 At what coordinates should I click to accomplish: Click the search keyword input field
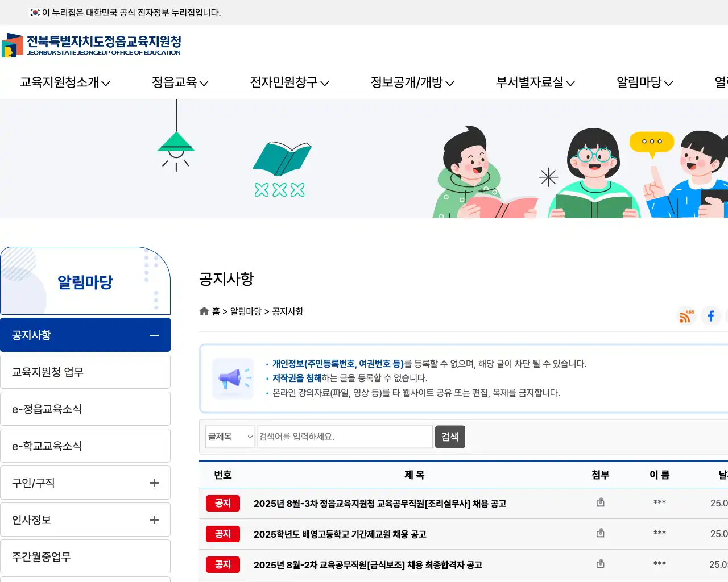pos(344,436)
